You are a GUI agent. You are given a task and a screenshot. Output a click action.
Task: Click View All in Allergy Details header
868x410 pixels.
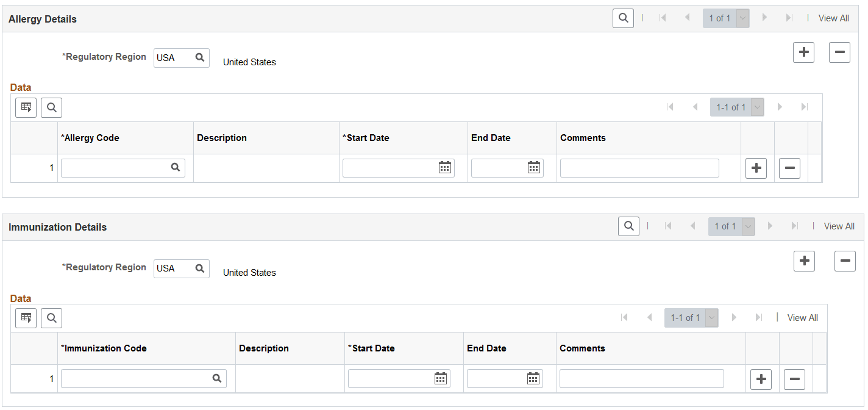click(x=833, y=18)
